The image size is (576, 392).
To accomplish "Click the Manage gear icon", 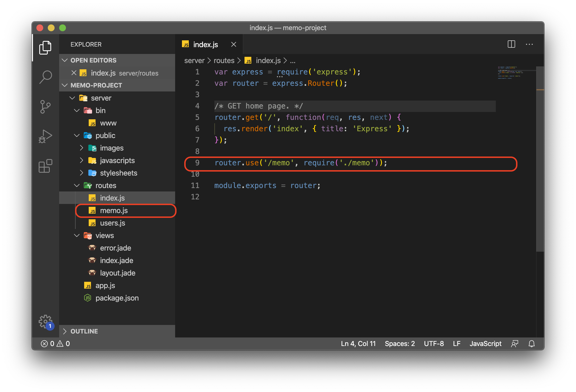I will [45, 322].
